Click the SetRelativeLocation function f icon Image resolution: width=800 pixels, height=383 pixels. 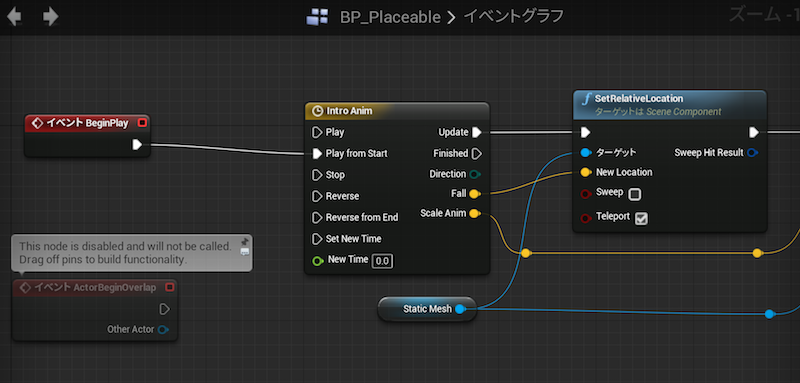[x=587, y=98]
